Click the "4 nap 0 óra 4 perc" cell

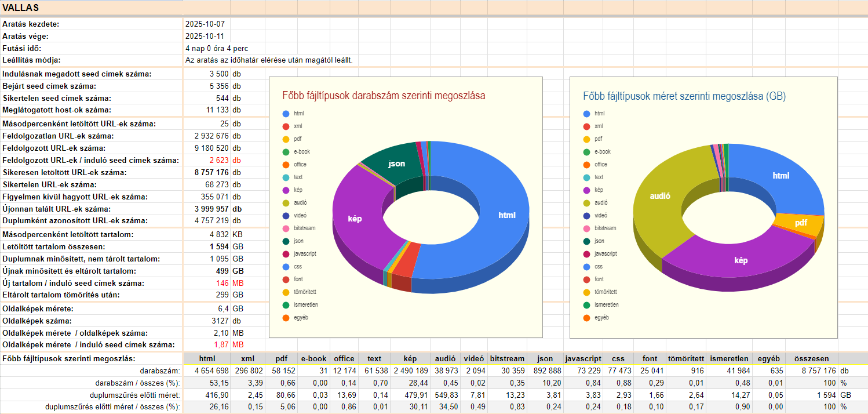(217, 49)
